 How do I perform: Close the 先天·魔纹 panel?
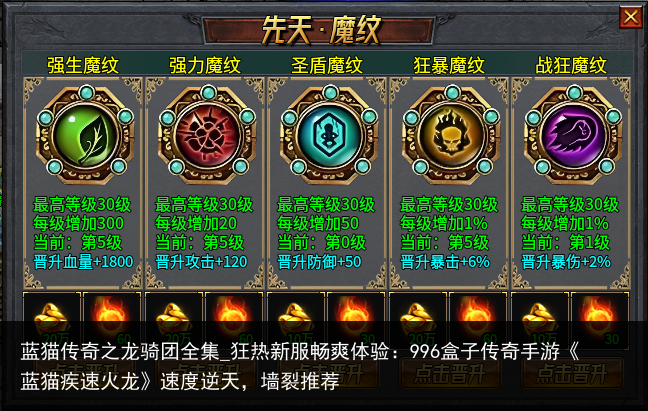pos(631,17)
